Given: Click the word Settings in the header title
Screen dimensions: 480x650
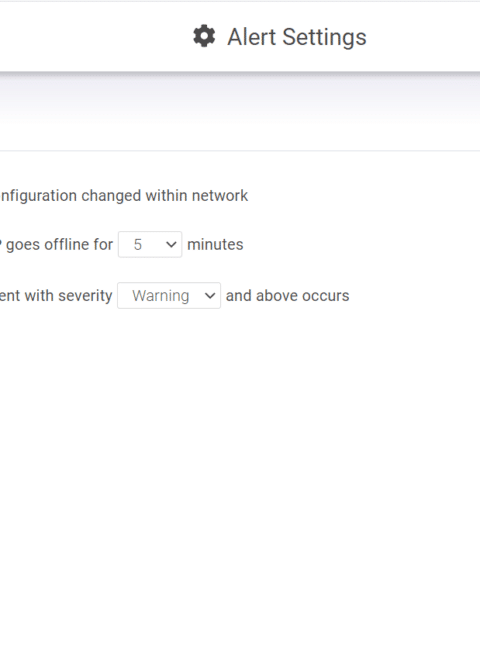Looking at the screenshot, I should (x=324, y=37).
